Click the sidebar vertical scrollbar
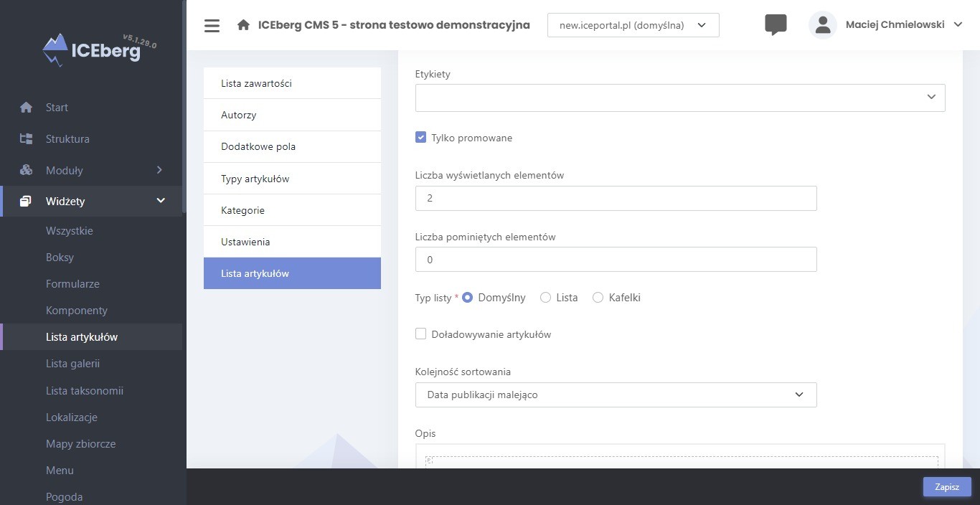The width and height of the screenshot is (980, 505). coord(184,108)
